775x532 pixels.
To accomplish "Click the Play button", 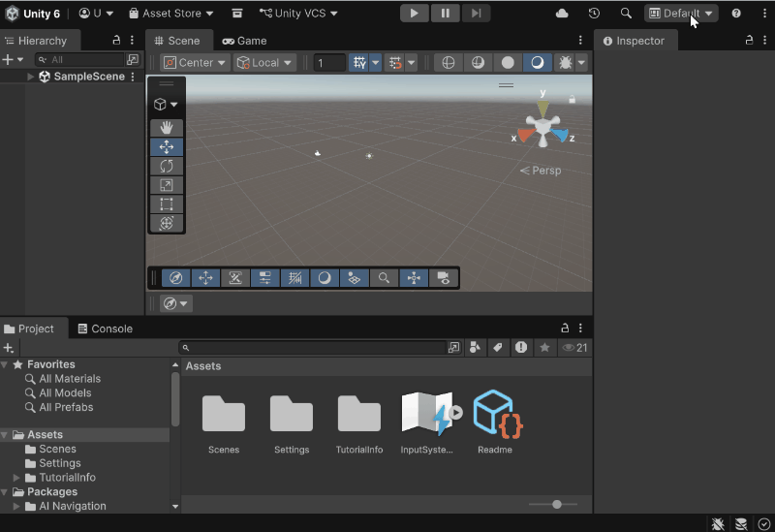I will pyautogui.click(x=415, y=14).
